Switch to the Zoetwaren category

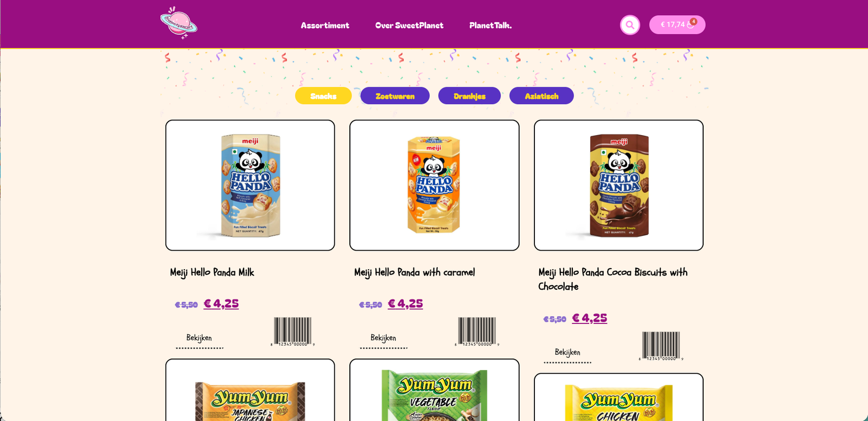coord(395,96)
